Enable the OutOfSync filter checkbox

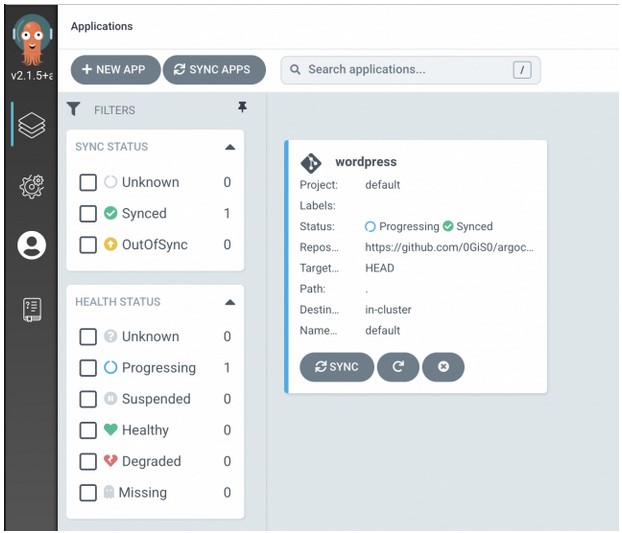88,245
